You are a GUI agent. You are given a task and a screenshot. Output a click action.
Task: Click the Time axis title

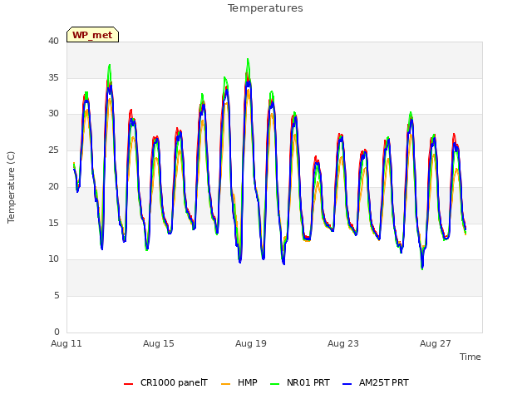click(470, 357)
